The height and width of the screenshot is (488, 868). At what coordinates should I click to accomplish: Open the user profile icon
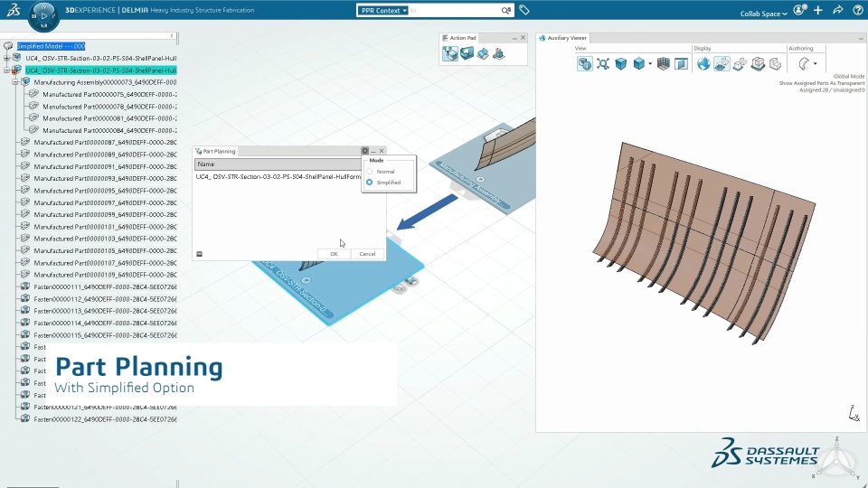coord(799,10)
